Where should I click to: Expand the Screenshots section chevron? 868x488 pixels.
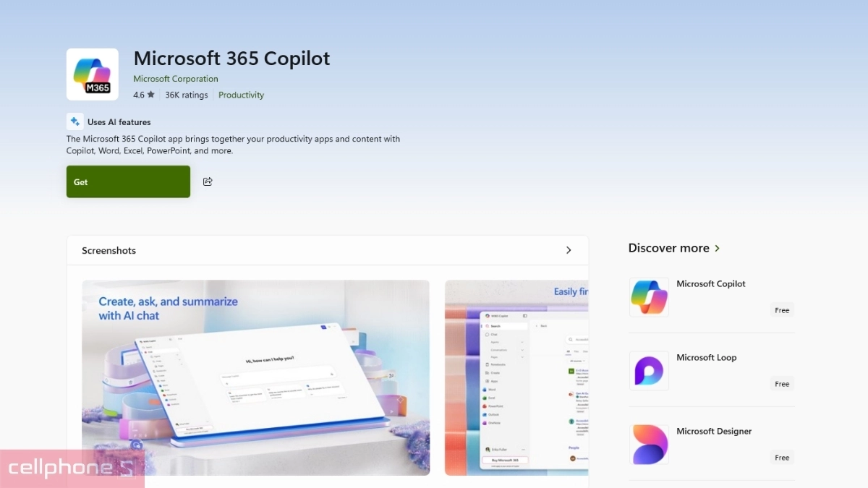[569, 250]
